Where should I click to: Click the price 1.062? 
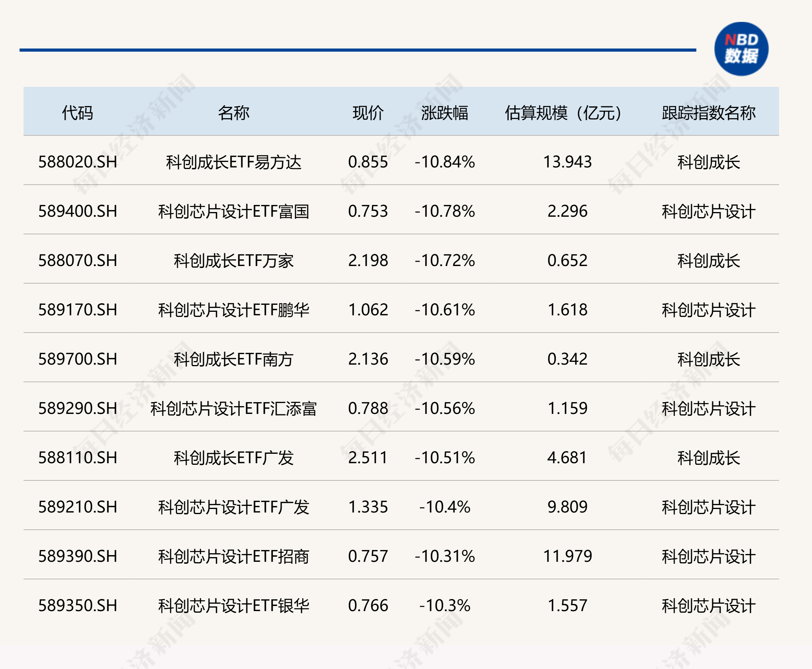(x=368, y=310)
